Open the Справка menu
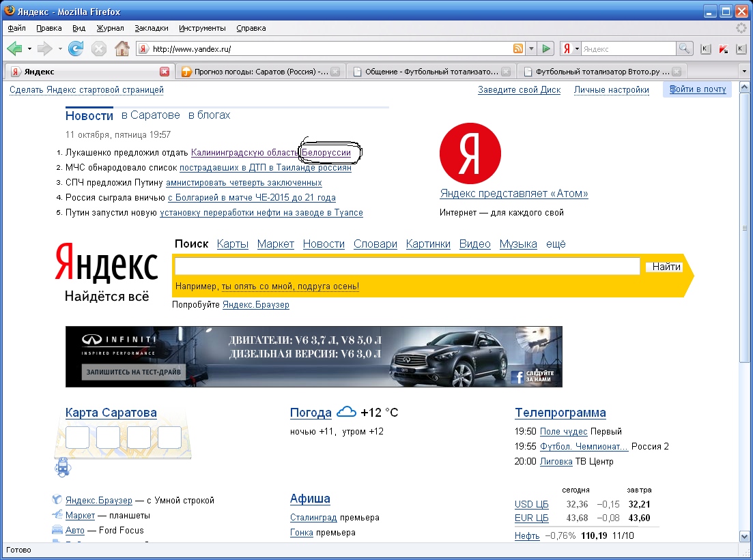 click(251, 28)
